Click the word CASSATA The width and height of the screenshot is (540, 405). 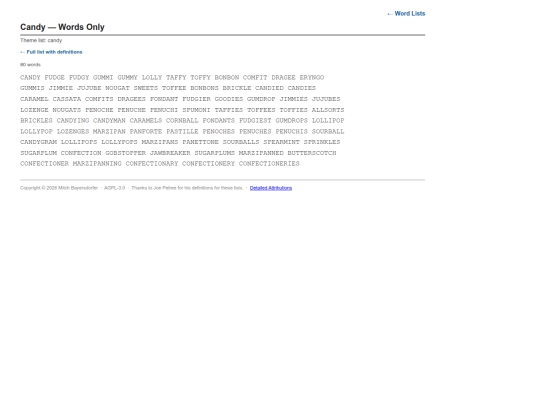coord(67,99)
